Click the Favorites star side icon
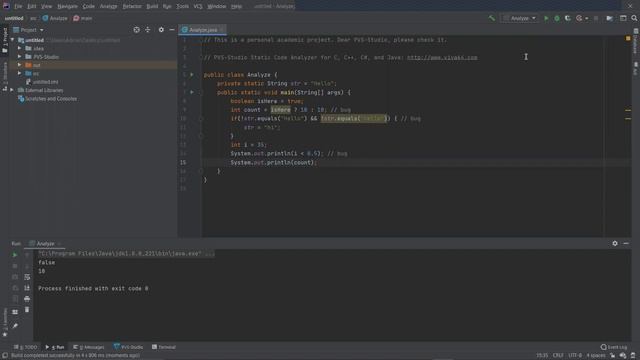 [x=5, y=335]
